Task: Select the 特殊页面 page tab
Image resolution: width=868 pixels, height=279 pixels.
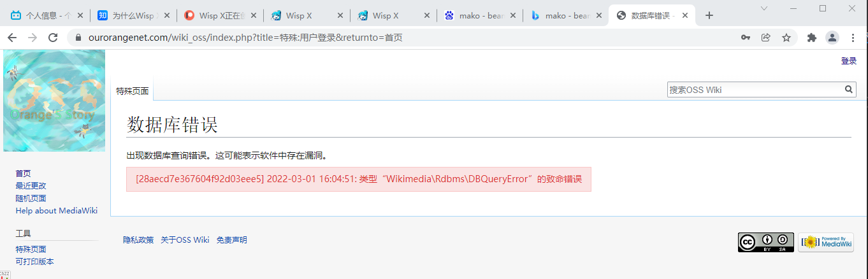Action: [132, 91]
